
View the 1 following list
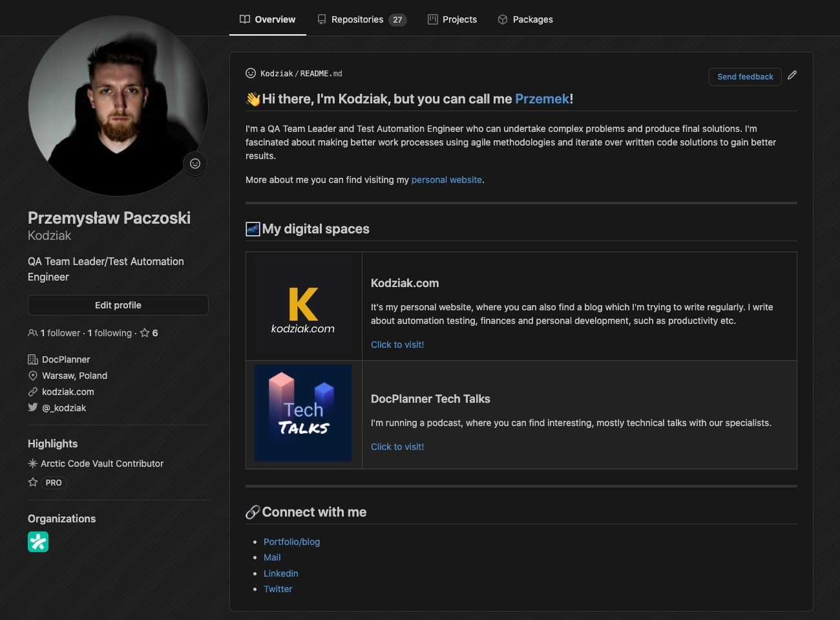click(109, 333)
